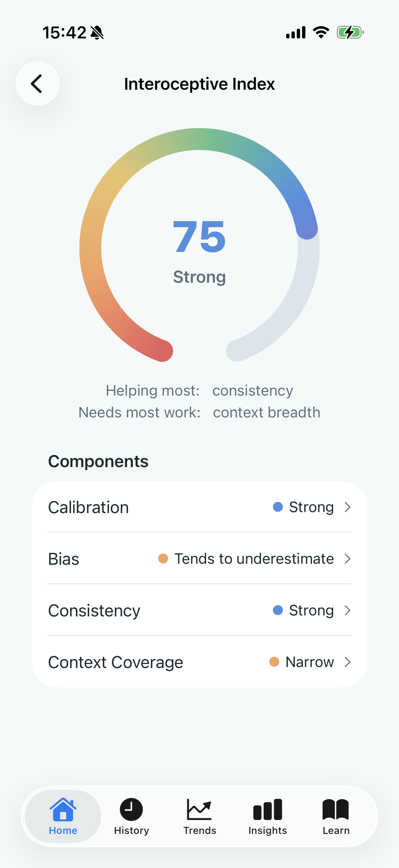The height and width of the screenshot is (868, 399).
Task: Expand the Consistency component chevron
Action: point(348,610)
